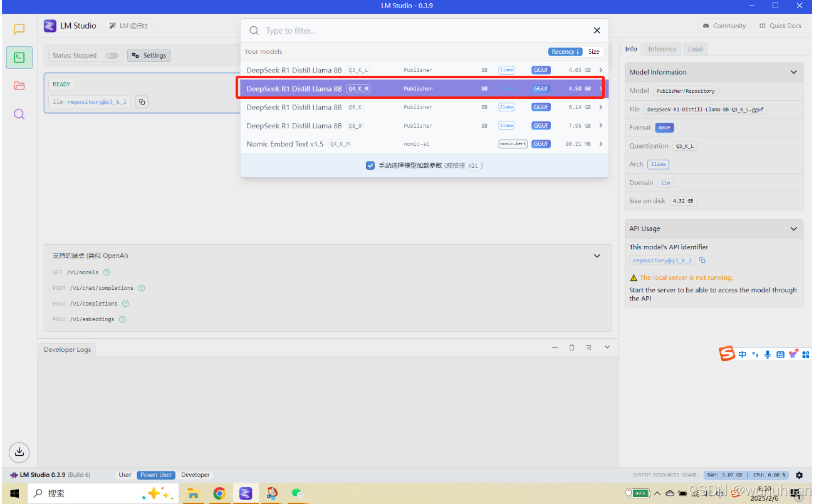The image size is (814, 504).
Task: Expand chevron on the 6.14 GB model row
Action: pos(601,107)
